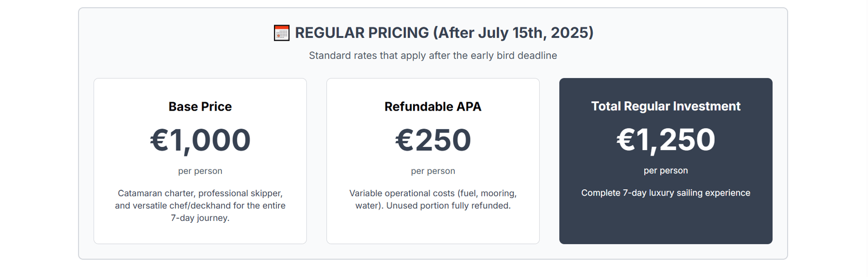Viewport: 868px width, 277px height.
Task: Click the 'After July 15th, 2025' date text
Action: [513, 33]
